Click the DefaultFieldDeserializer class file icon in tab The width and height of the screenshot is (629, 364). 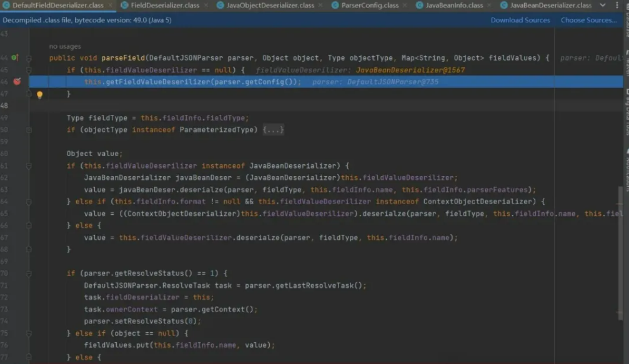click(x=6, y=5)
